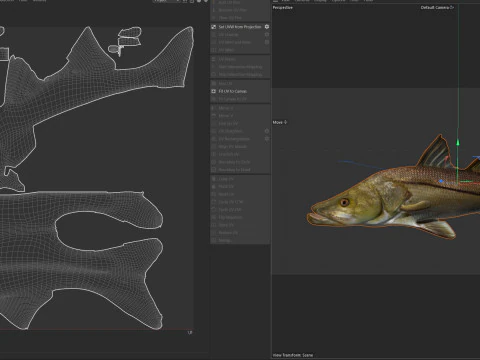Open Set UVW from Projection settings gear
480x360 pixels.
pos(267,27)
